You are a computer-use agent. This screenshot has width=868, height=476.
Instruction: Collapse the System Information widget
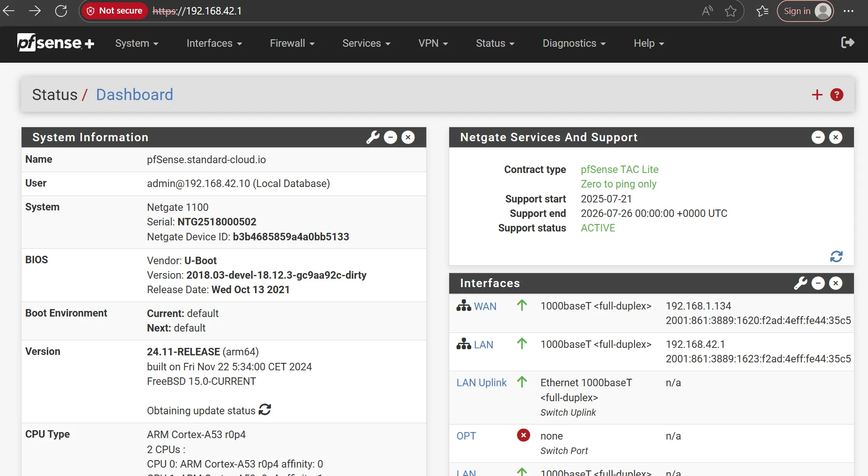390,137
